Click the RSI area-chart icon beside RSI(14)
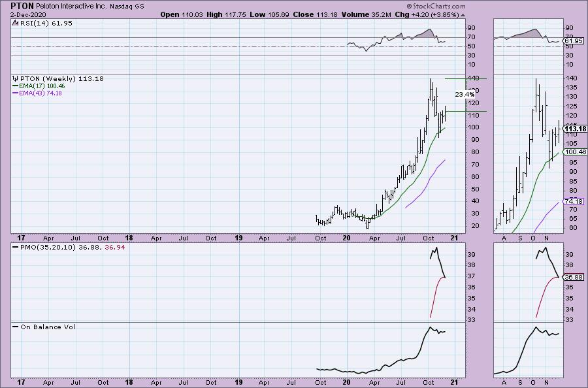The image size is (588, 388). pyautogui.click(x=15, y=23)
